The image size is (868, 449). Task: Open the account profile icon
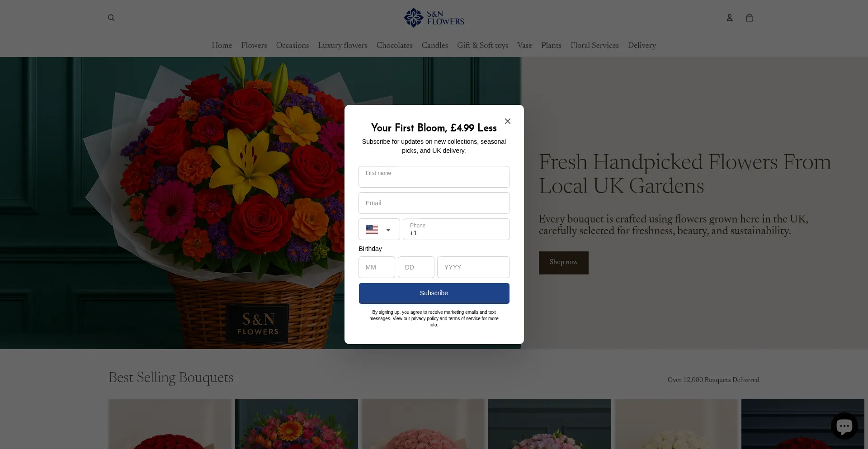[729, 18]
